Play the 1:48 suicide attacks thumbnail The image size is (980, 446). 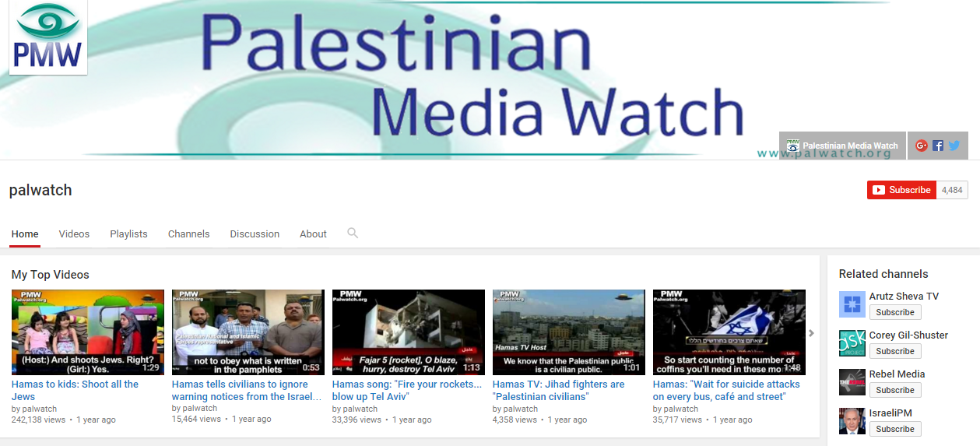(729, 332)
